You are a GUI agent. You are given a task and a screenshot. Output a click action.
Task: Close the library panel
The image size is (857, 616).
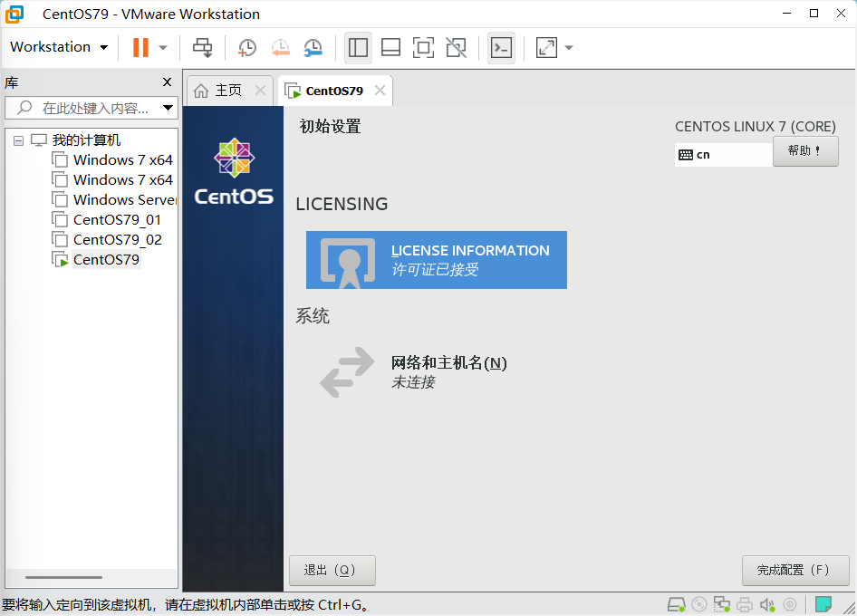168,82
